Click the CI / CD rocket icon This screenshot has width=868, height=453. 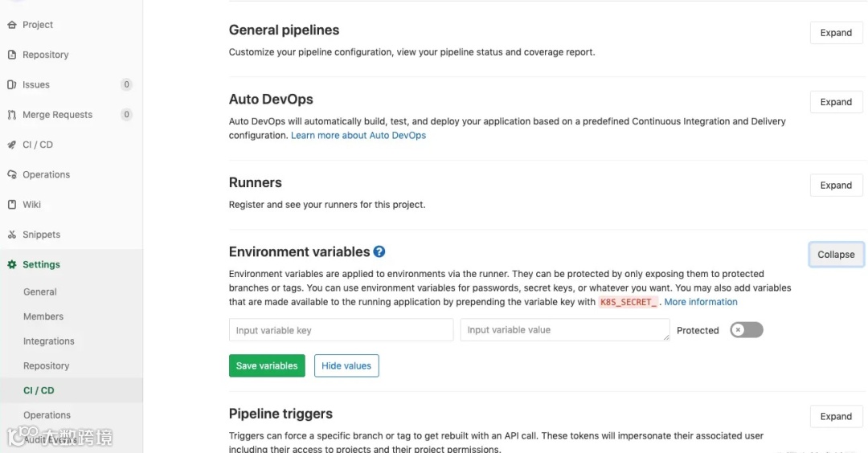11,145
